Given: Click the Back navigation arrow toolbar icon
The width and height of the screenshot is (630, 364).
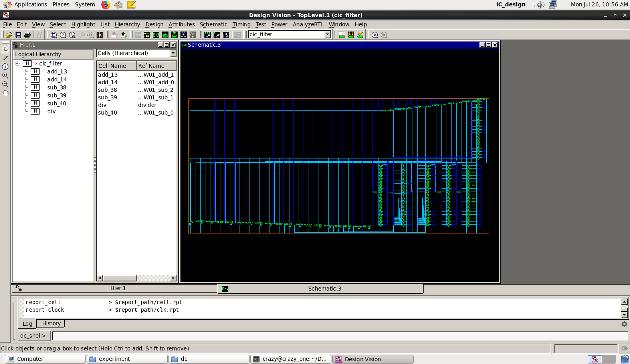Looking at the screenshot, I should pos(375,35).
